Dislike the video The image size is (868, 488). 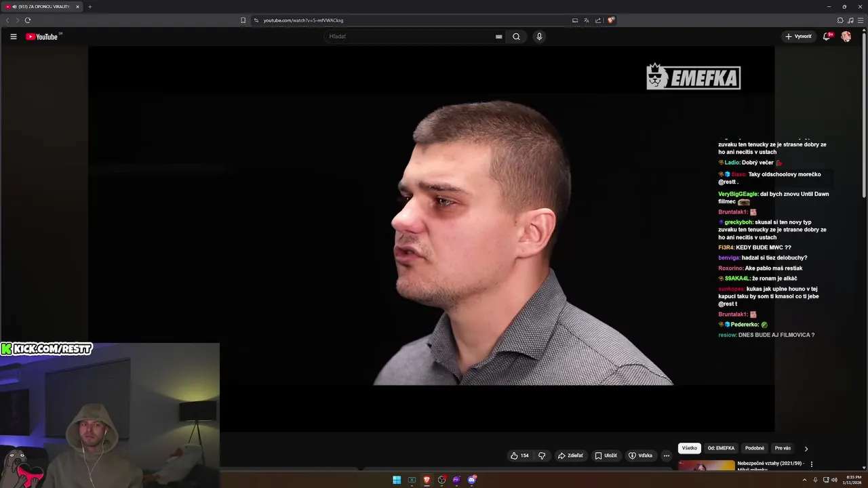click(x=542, y=455)
